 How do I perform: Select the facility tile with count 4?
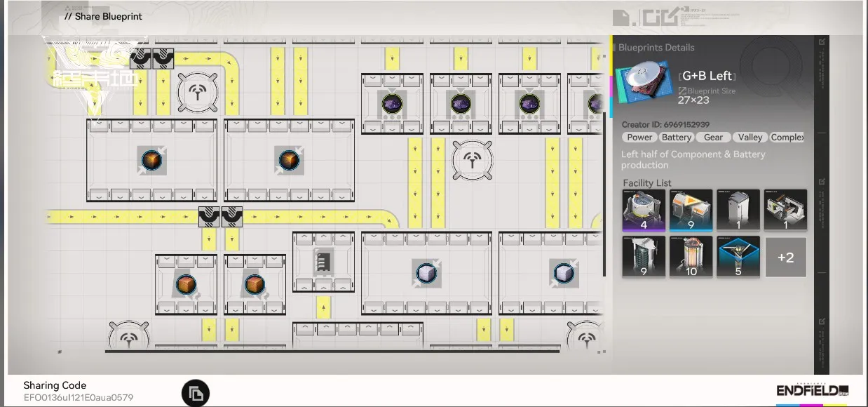pyautogui.click(x=643, y=210)
